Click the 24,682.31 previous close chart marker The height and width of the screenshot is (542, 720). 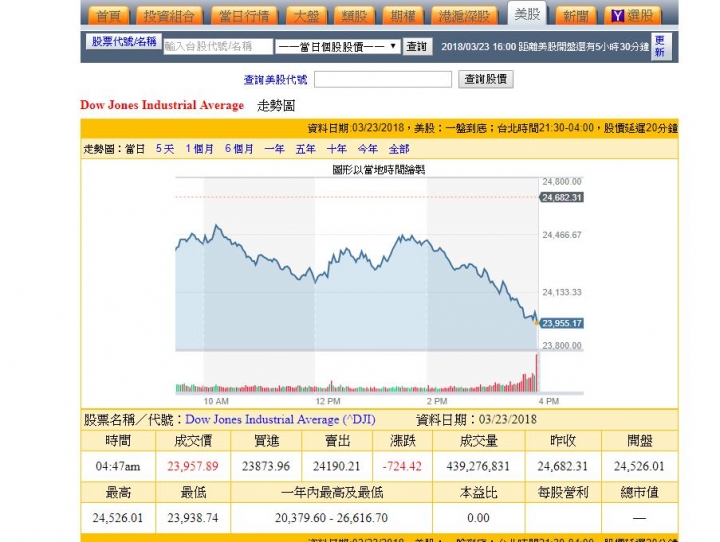pos(562,198)
